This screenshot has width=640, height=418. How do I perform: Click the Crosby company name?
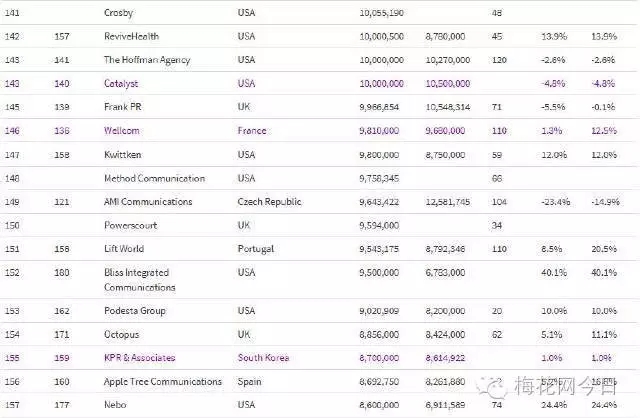(x=120, y=12)
